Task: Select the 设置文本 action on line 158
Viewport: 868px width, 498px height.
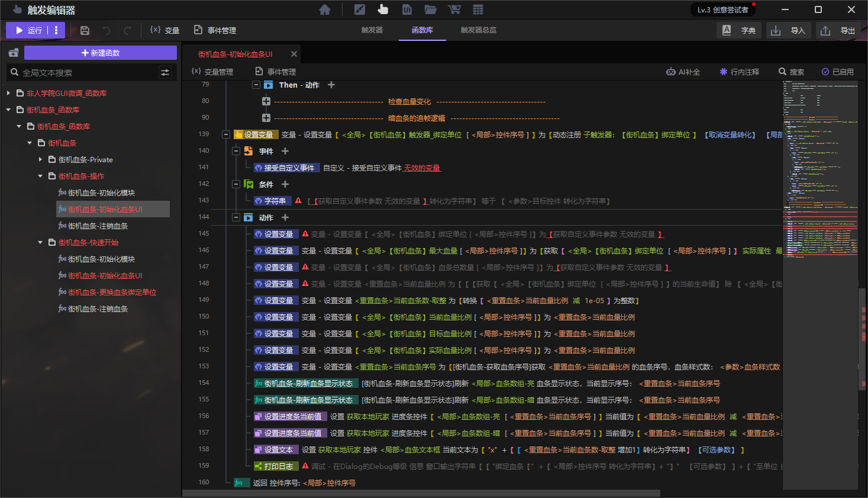Action: tap(276, 449)
